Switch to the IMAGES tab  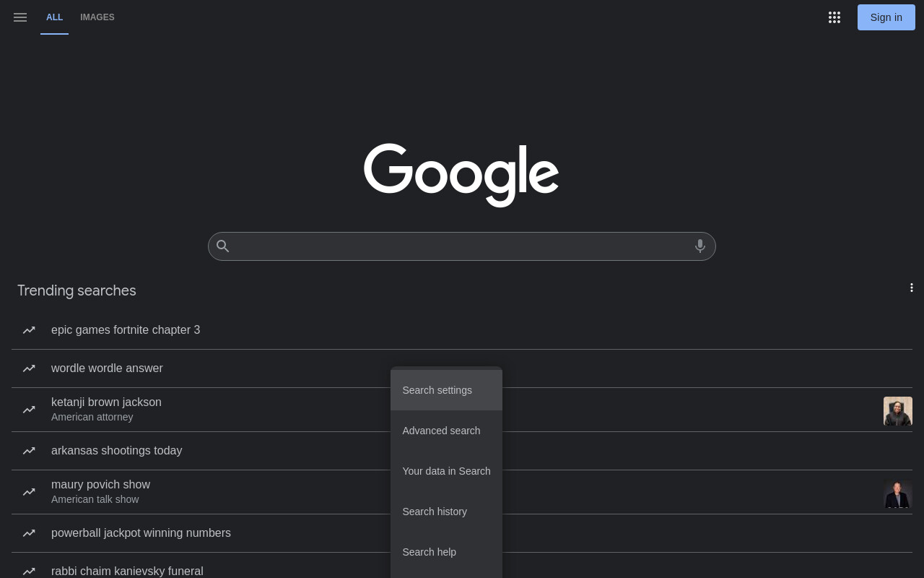97,17
